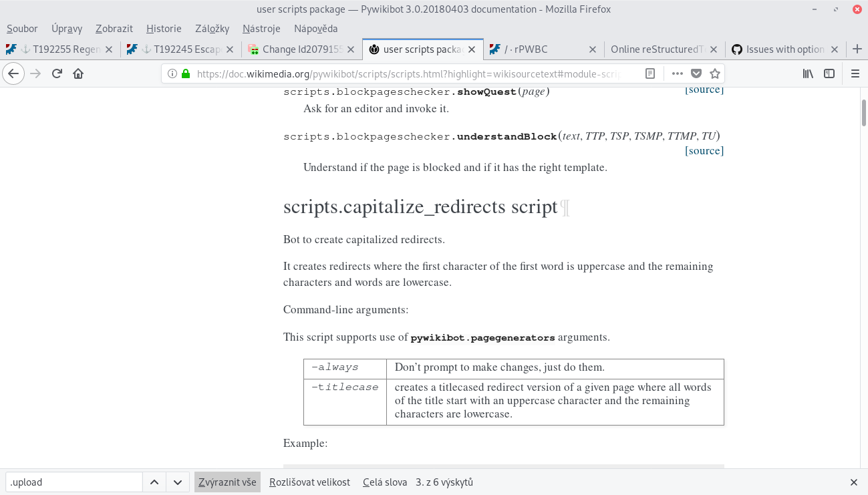Open the page actions overflow menu

tap(677, 73)
